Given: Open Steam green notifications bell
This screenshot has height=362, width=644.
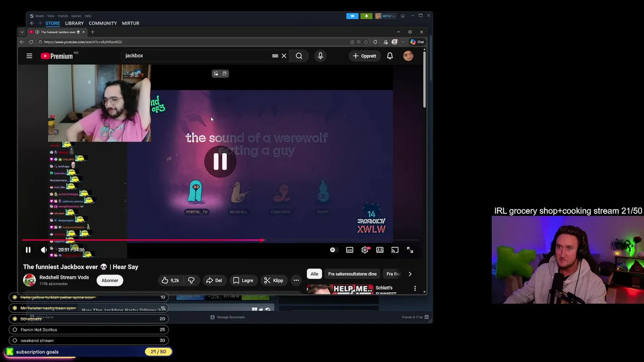Looking at the screenshot, I should click(366, 16).
